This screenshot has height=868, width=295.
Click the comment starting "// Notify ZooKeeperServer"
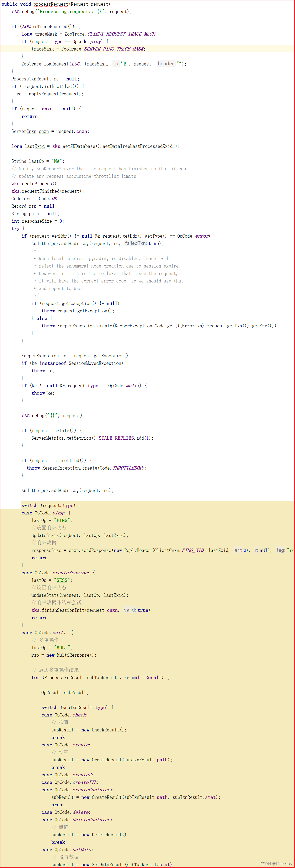tap(99, 169)
